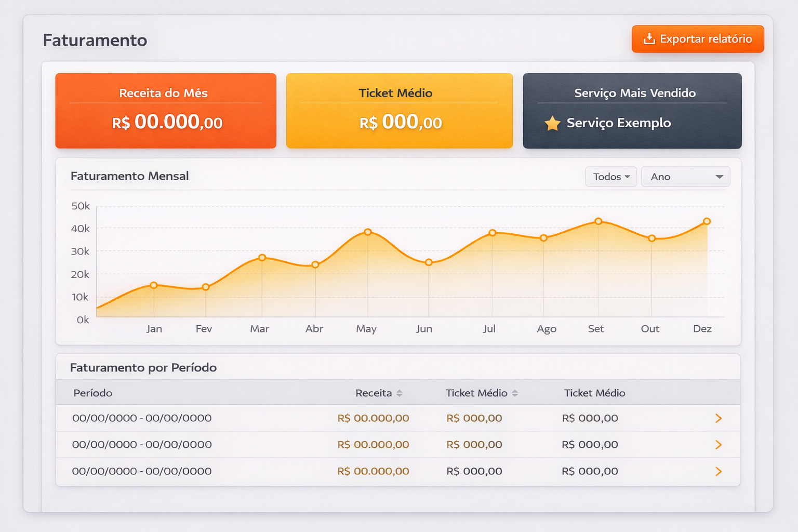Sort table by Receita column arrows

[399, 393]
